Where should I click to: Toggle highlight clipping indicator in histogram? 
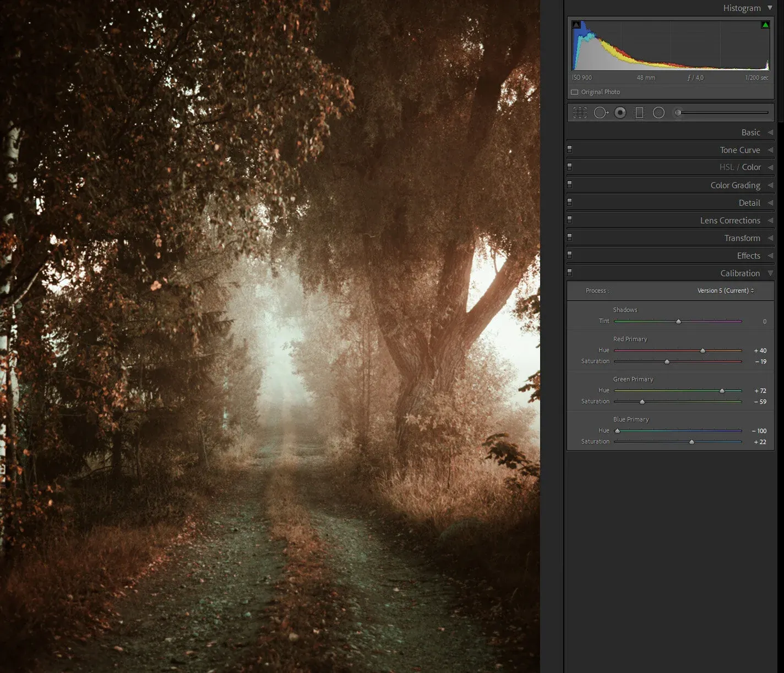[765, 25]
